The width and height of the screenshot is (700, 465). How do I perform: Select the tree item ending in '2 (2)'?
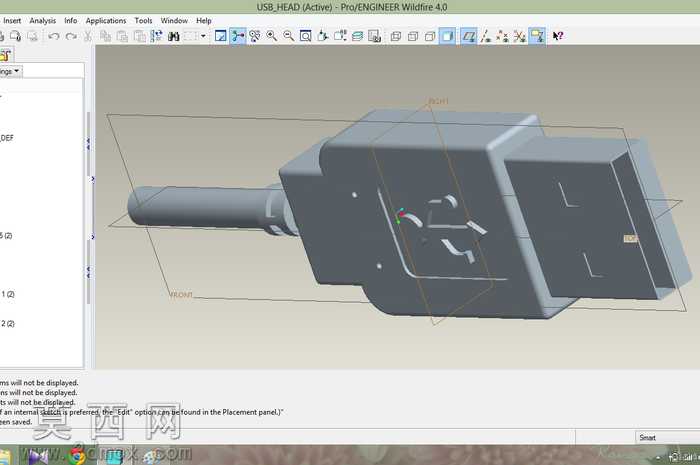click(8, 324)
